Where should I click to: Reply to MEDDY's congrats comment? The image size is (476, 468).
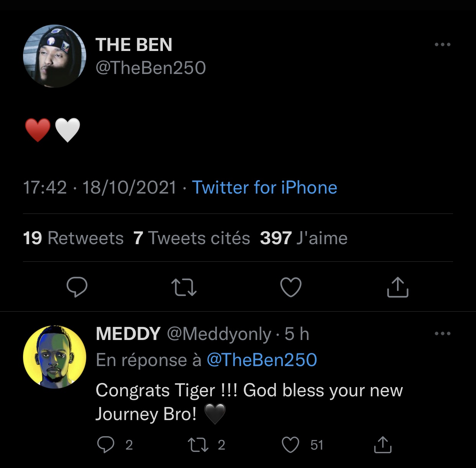pos(106,445)
